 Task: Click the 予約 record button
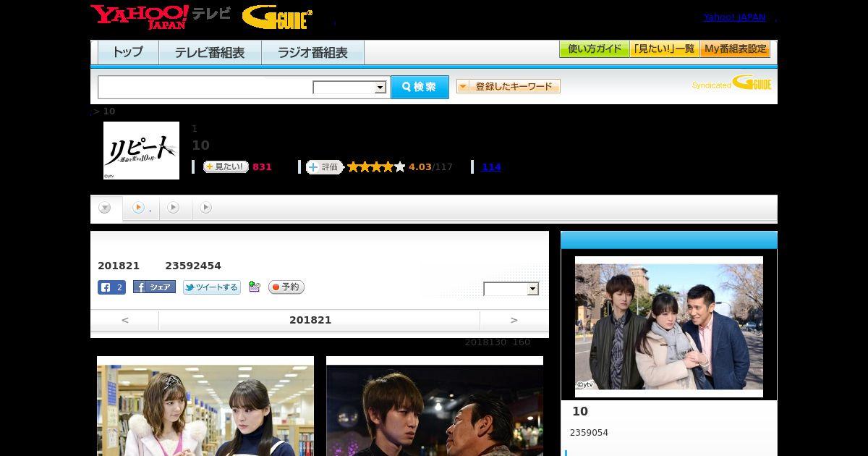(286, 287)
